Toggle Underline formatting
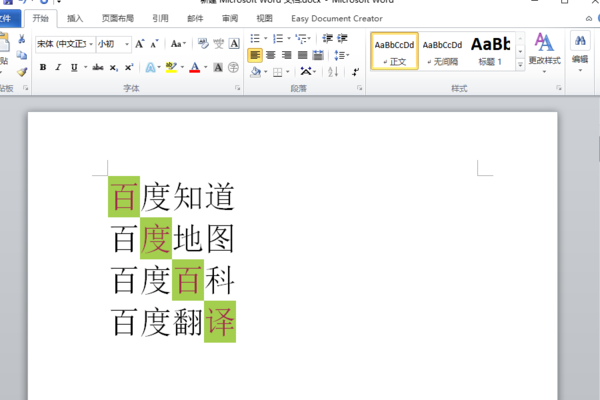Viewport: 600px width, 400px height. click(x=74, y=68)
